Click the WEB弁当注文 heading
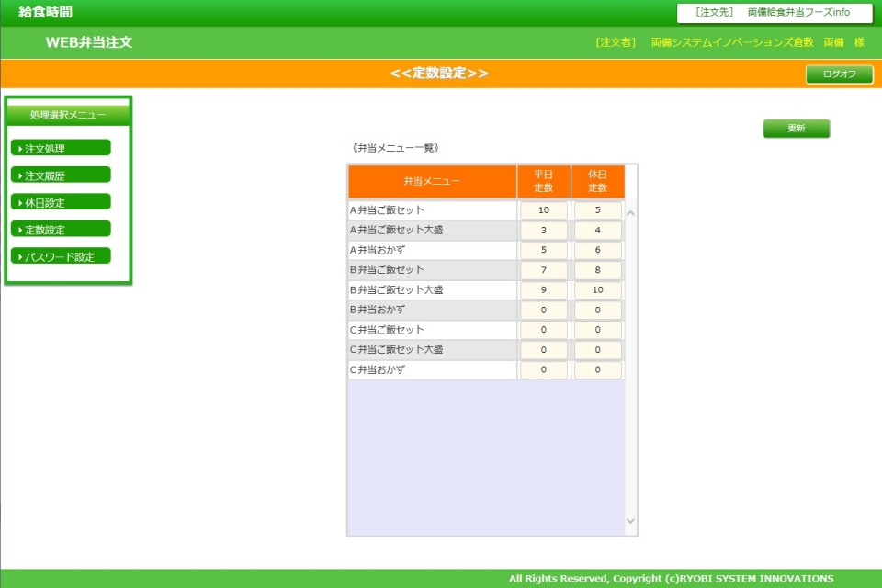Viewport: 882px width, 588px height. (89, 42)
